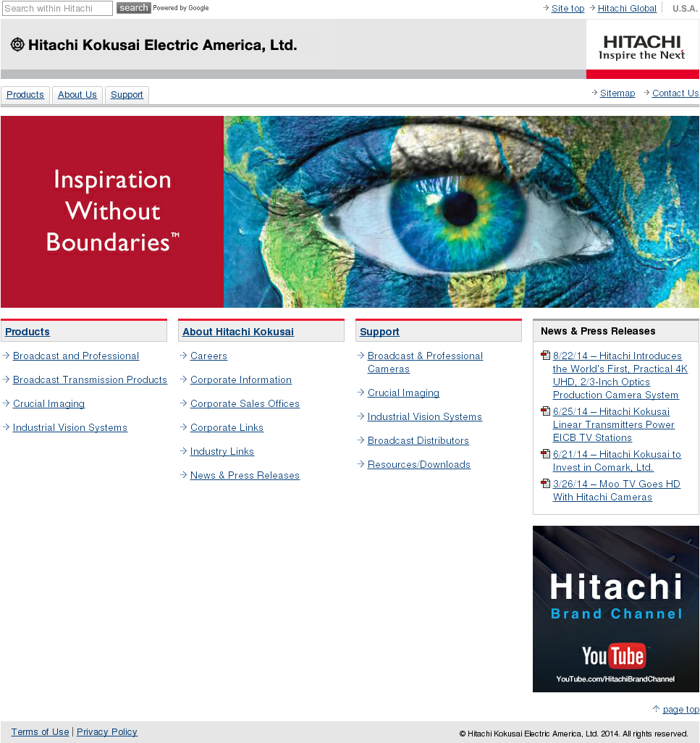This screenshot has height=743, width=700.
Task: Open the News & Press Releases link
Action: [245, 475]
